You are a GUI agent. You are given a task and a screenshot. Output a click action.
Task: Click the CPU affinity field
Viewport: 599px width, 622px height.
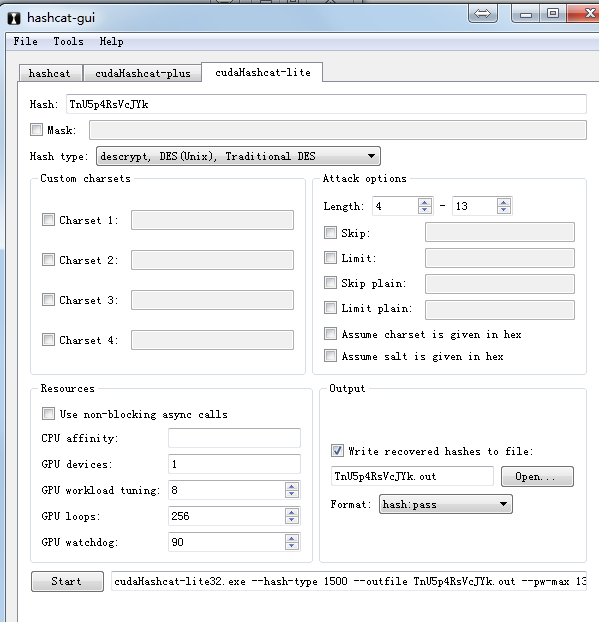(234, 438)
